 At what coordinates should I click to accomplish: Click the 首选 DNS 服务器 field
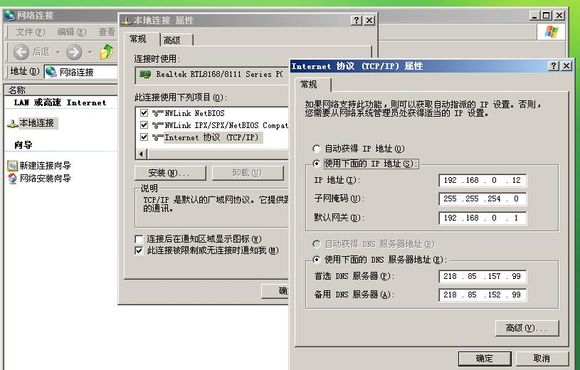click(482, 276)
